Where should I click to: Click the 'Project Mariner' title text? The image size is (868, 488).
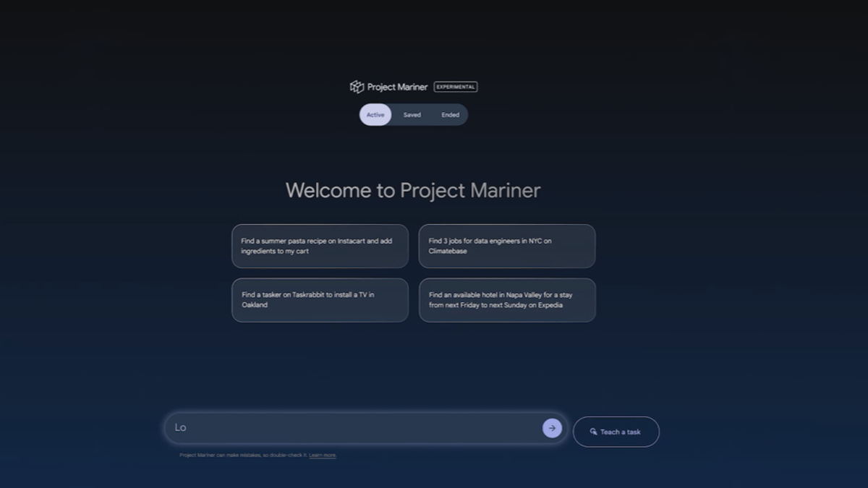click(x=397, y=87)
